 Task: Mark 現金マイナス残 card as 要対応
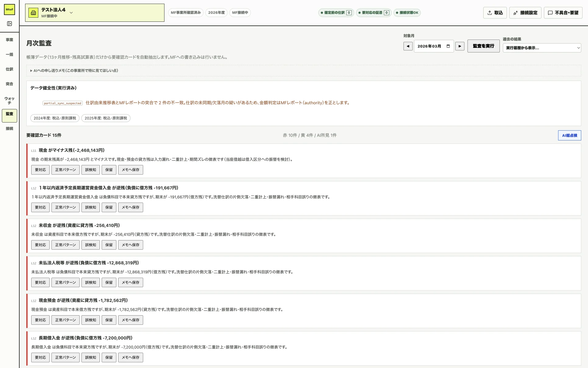(x=40, y=170)
